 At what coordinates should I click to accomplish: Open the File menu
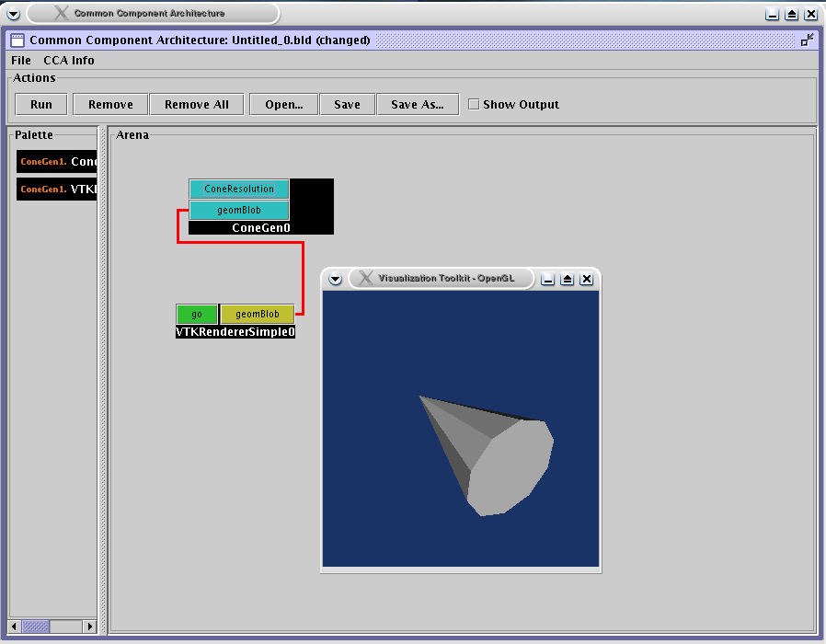click(20, 61)
